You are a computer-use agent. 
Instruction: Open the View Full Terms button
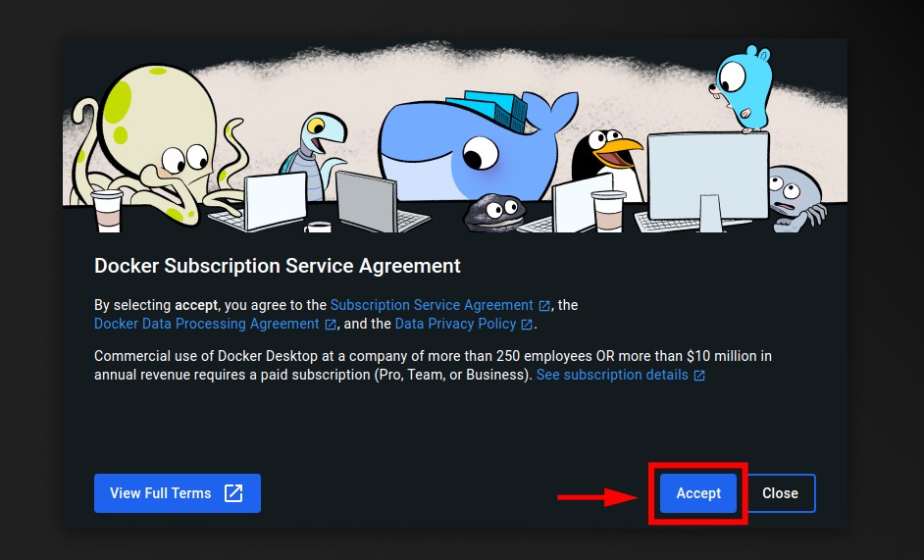[x=178, y=492]
